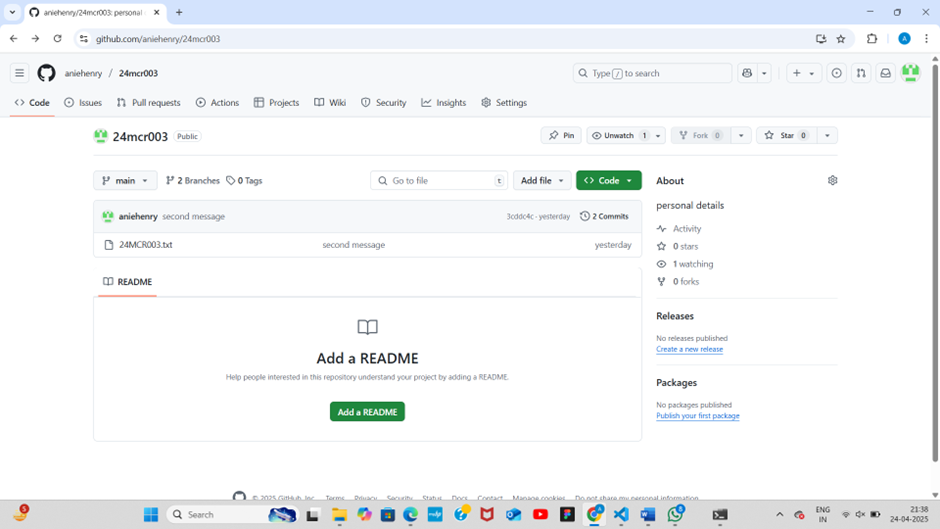Open Visual Studio Code from the taskbar
Screen dimensions: 940x529
[621, 515]
